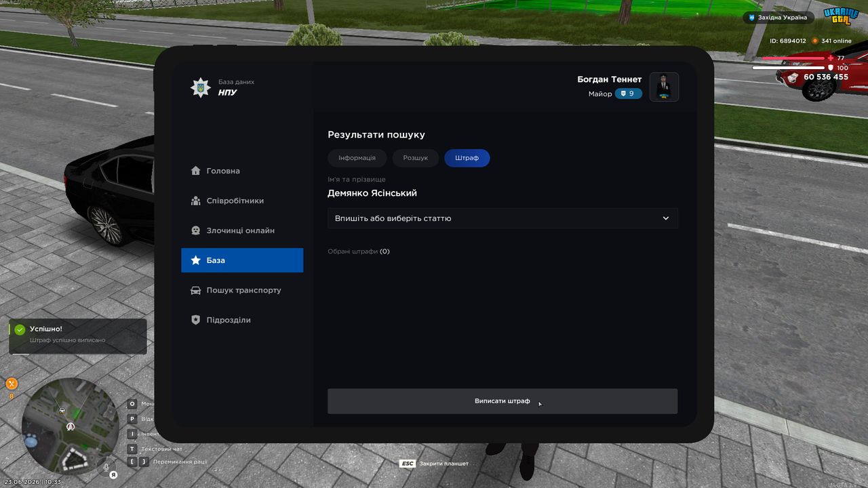Click the taxi marker on the minimap
The width and height of the screenshot is (868, 488).
pos(62,410)
